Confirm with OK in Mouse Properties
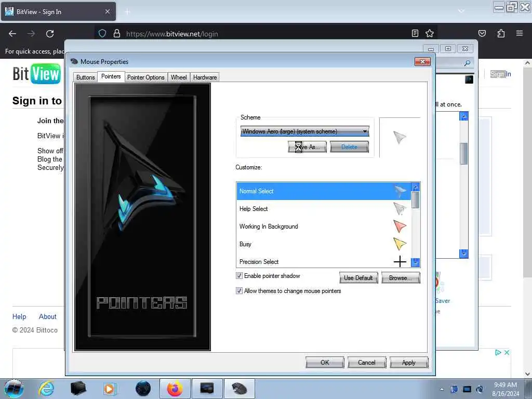The height and width of the screenshot is (399, 532). click(x=325, y=362)
